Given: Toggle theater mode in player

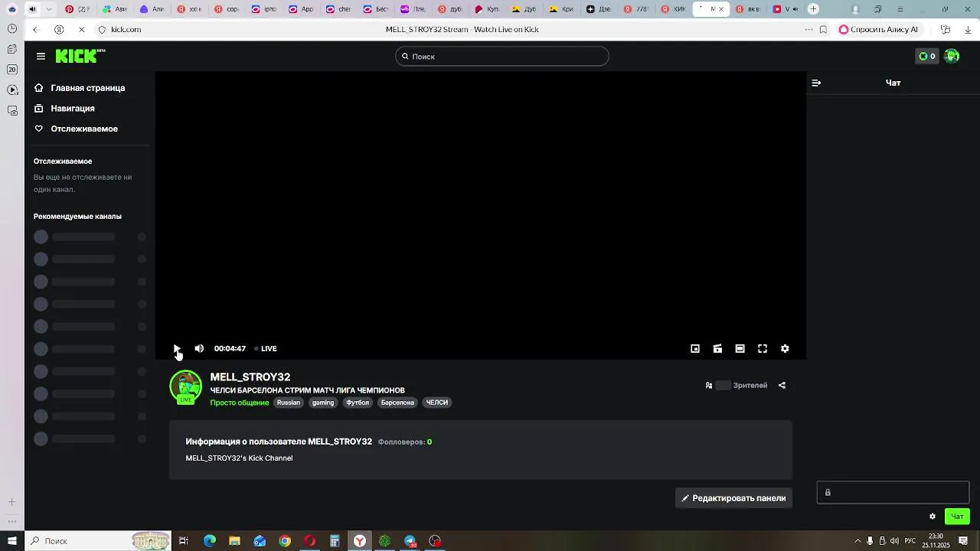Looking at the screenshot, I should click(x=740, y=348).
